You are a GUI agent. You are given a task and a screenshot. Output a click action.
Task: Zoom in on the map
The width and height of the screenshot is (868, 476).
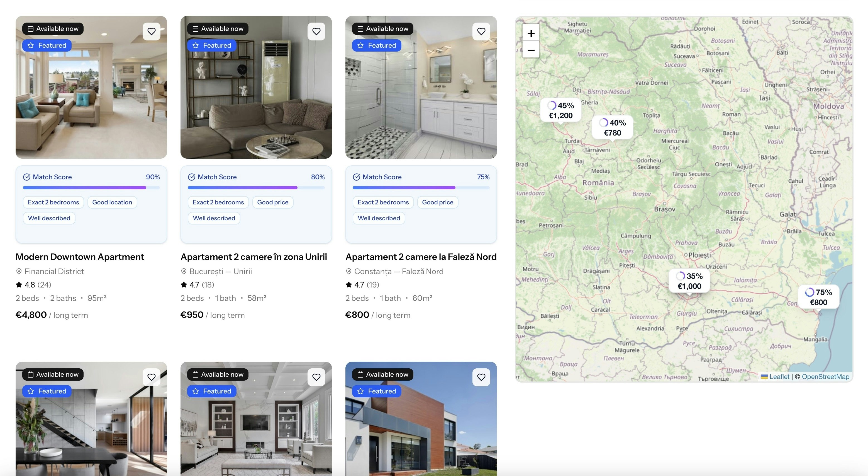click(x=531, y=33)
